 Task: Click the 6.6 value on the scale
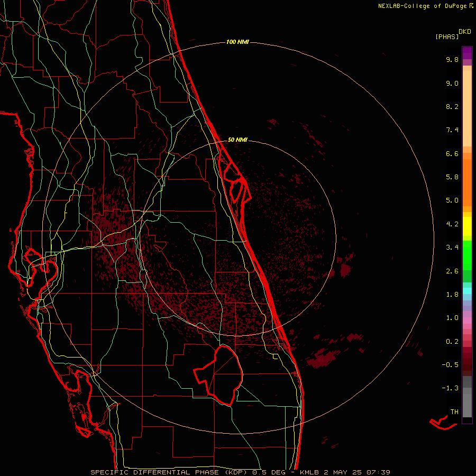click(x=452, y=153)
